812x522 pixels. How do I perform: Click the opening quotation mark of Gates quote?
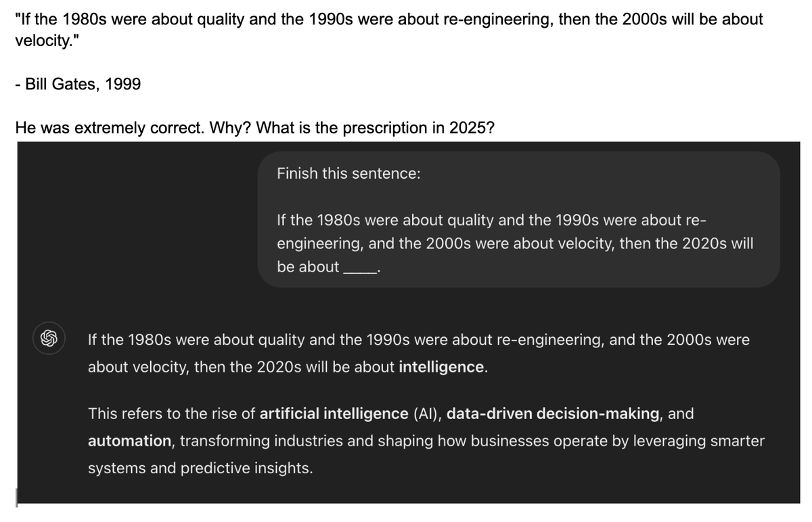tap(17, 18)
